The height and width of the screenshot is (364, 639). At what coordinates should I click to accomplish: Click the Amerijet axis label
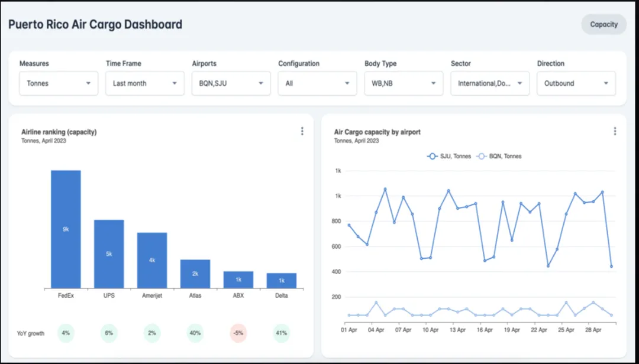[x=152, y=296]
